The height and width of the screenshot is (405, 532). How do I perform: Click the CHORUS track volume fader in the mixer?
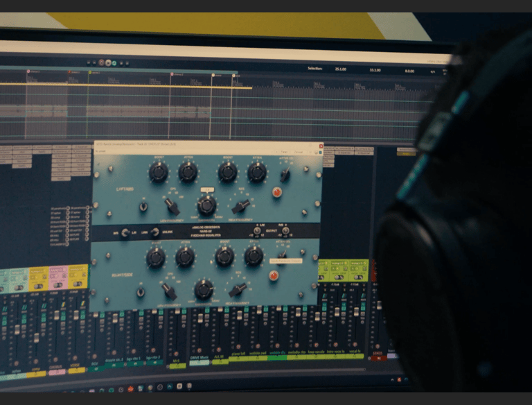pyautogui.click(x=56, y=316)
